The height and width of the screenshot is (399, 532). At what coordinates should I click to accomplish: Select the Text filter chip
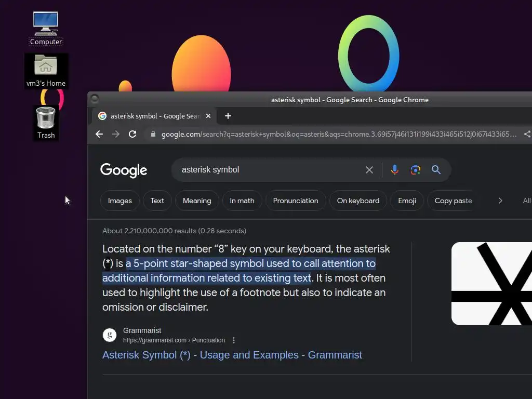[x=157, y=201]
